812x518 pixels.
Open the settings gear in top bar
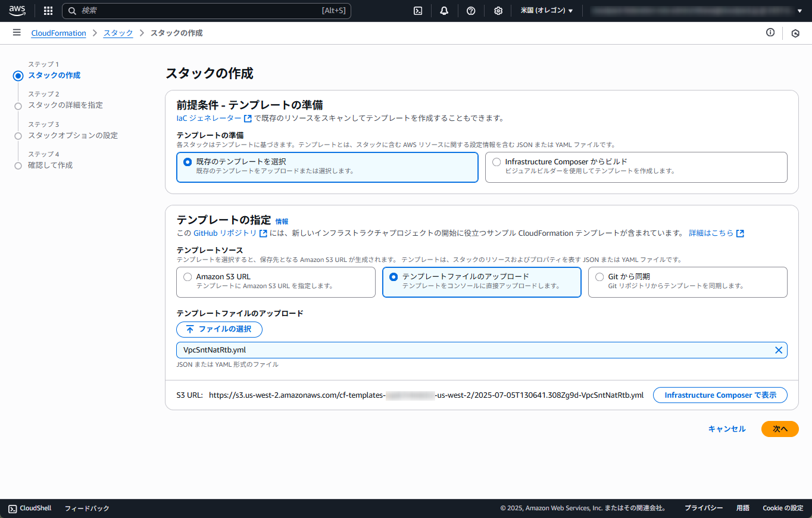pos(498,11)
